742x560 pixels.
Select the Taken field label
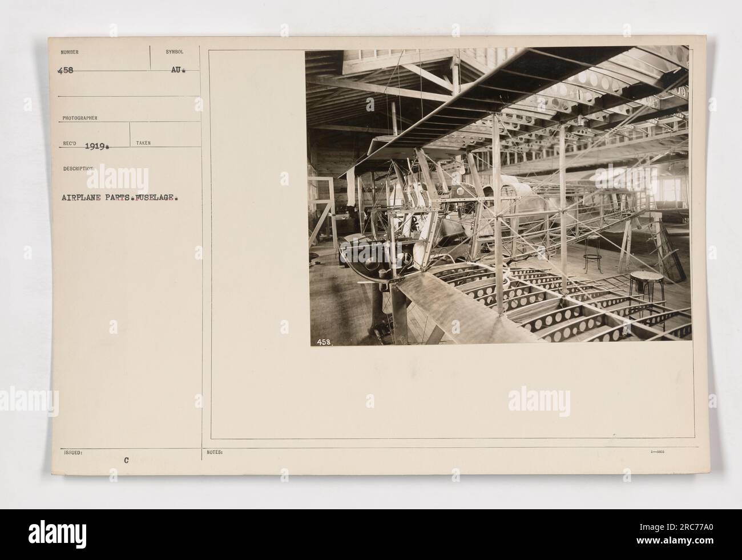144,143
